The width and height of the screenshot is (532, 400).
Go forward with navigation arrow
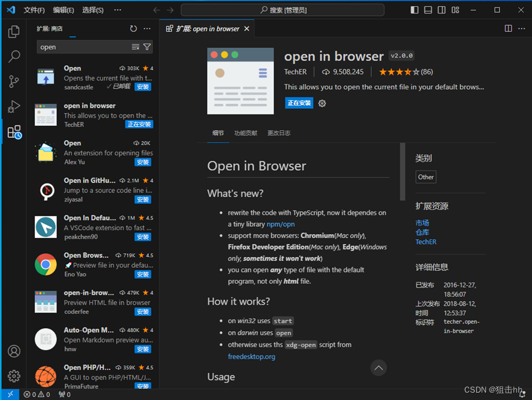170,10
